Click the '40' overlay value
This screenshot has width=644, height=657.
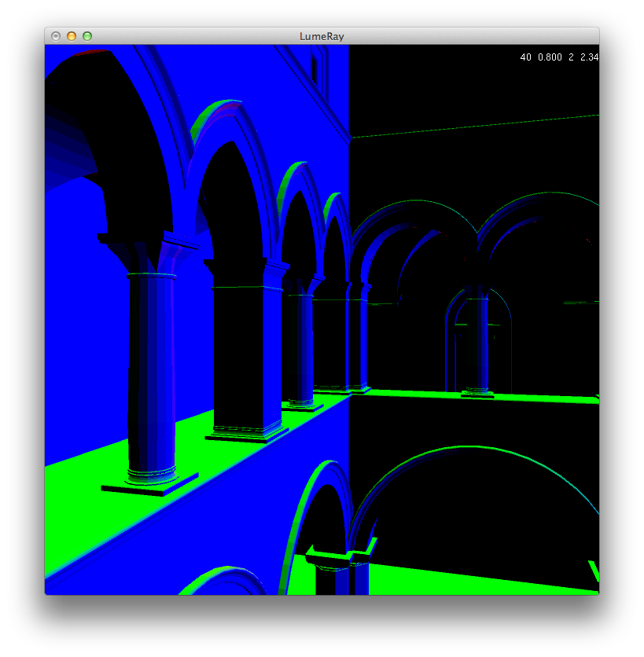[526, 57]
